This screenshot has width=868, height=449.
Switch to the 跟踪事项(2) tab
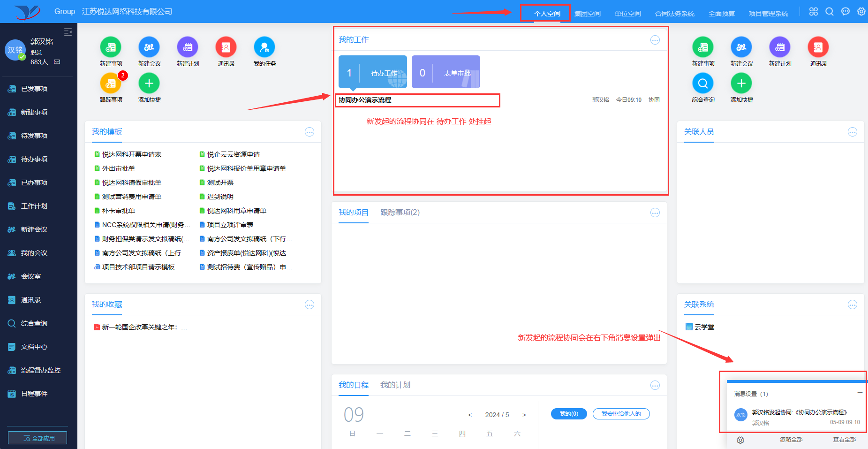click(x=400, y=213)
